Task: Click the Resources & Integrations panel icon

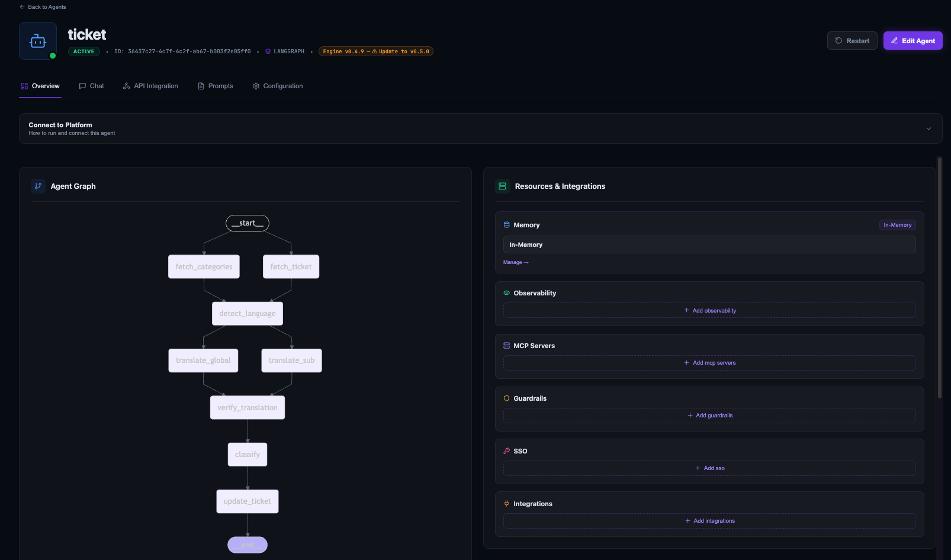Action: 502,186
